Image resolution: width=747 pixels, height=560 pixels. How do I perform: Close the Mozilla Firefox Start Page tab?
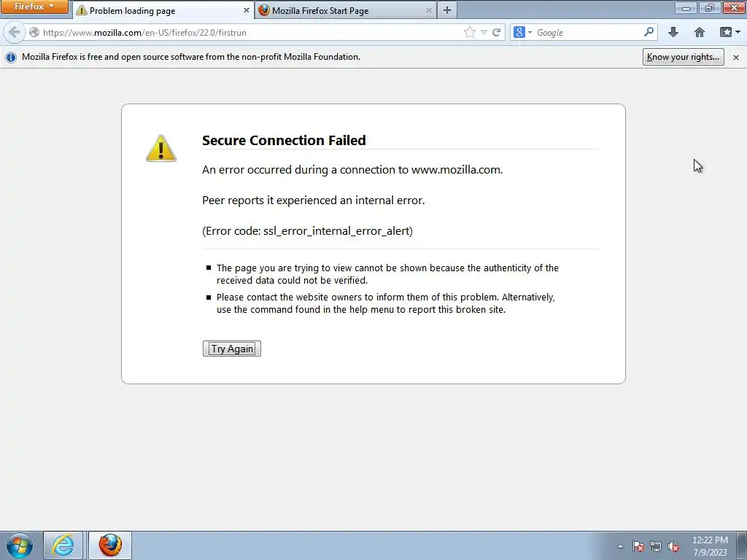tap(428, 10)
